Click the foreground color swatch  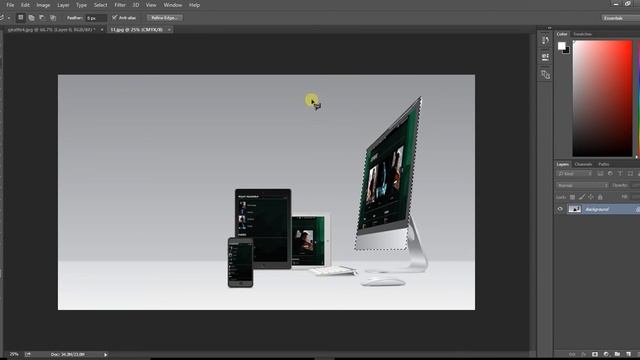coord(562,46)
